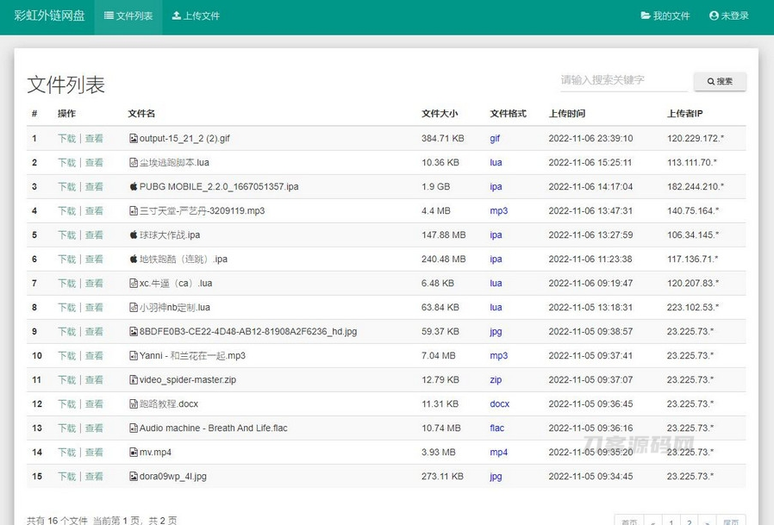Click the image file icon for output-15_21_2 (2).gif

(x=133, y=139)
